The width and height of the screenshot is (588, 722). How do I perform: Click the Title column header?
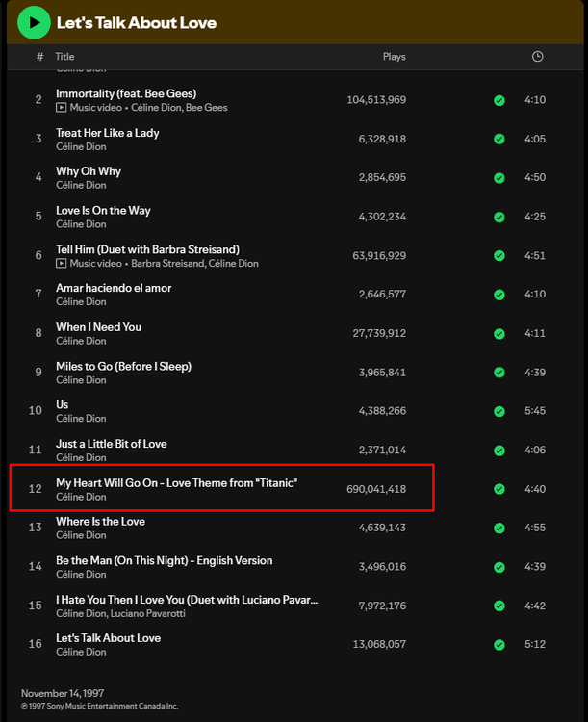pyautogui.click(x=64, y=57)
